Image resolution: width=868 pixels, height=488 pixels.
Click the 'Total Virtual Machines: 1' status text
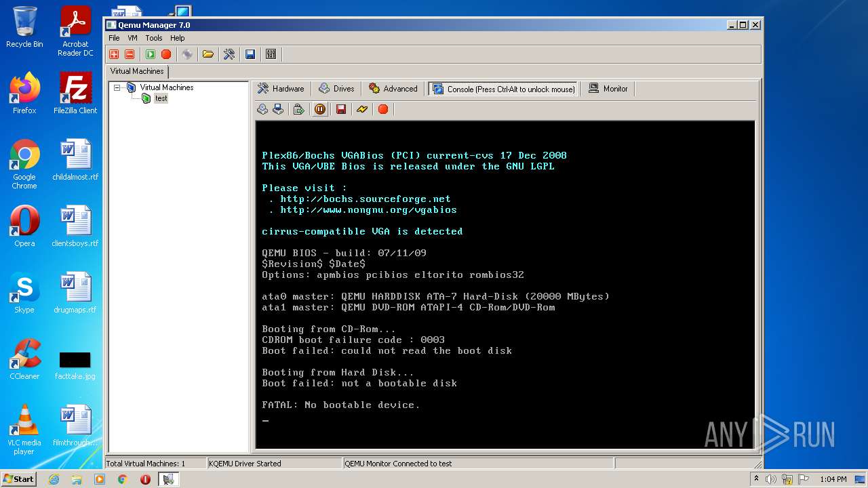click(x=145, y=464)
